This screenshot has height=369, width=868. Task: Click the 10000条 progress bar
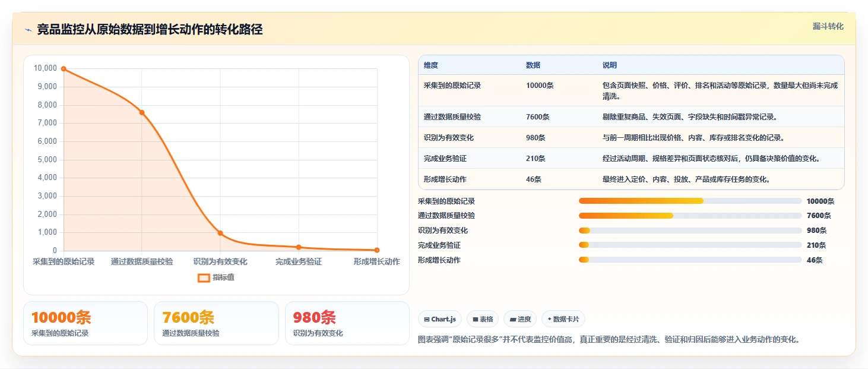point(690,201)
